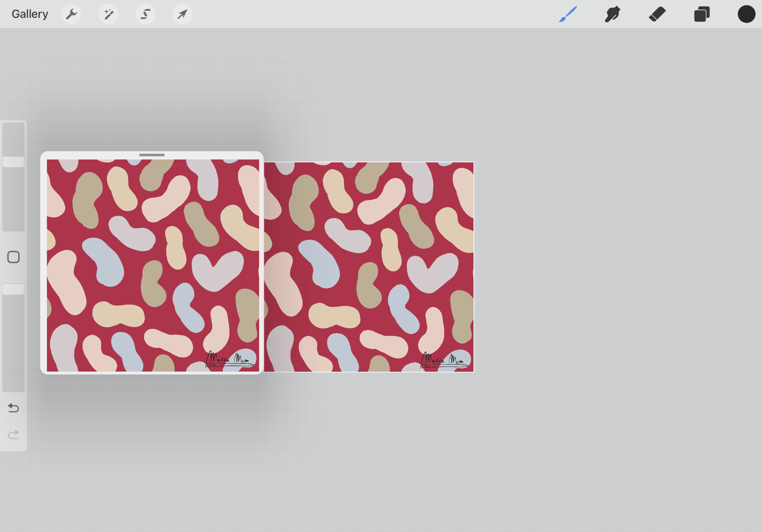Tap the reference window pattern image

153,266
